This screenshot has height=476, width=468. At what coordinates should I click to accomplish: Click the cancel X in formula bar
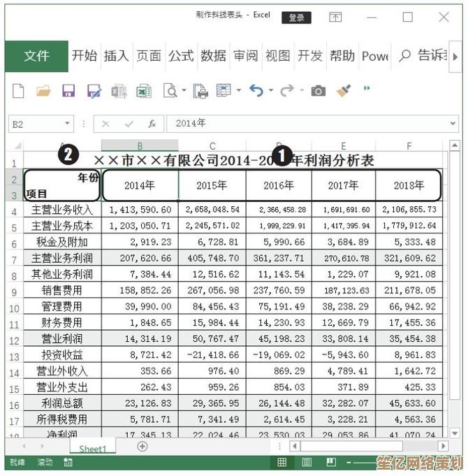(105, 124)
